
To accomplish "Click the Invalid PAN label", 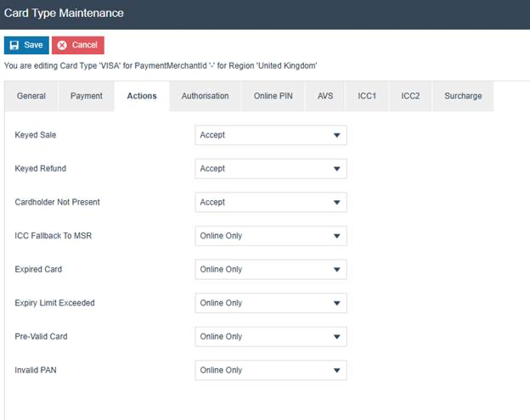I will point(36,370).
